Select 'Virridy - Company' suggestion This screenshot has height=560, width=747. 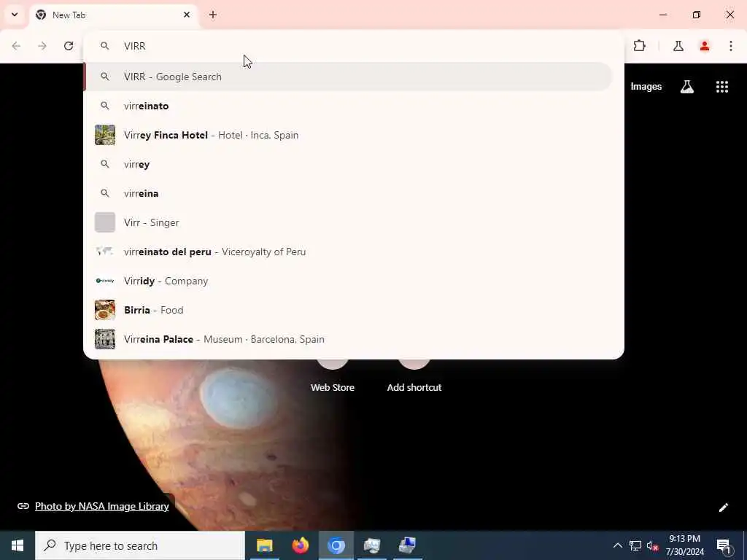click(348, 281)
